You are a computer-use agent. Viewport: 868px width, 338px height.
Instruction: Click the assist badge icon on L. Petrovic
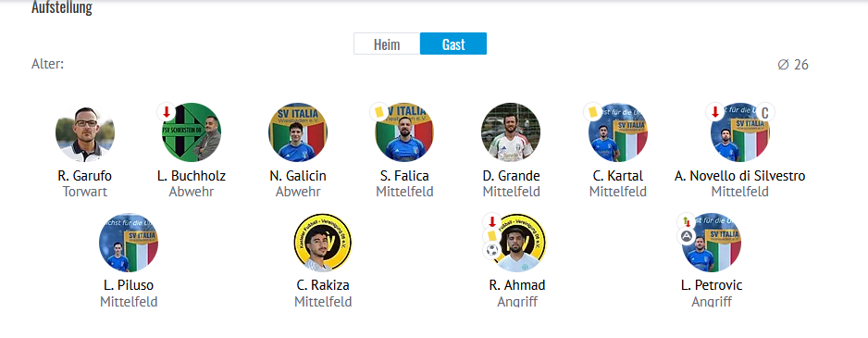pyautogui.click(x=687, y=237)
